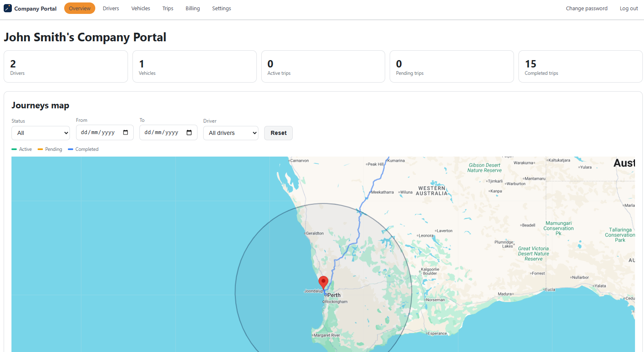The image size is (644, 352).
Task: Click the Log out link
Action: (629, 8)
